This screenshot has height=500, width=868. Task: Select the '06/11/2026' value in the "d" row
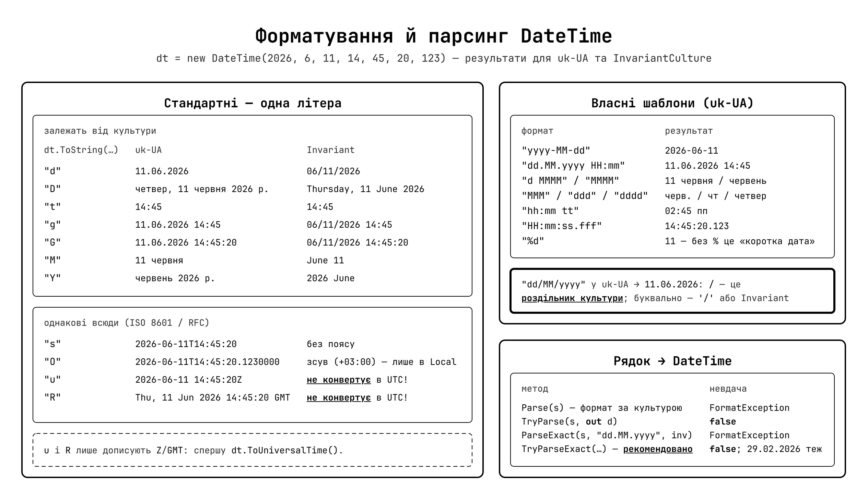tap(333, 171)
